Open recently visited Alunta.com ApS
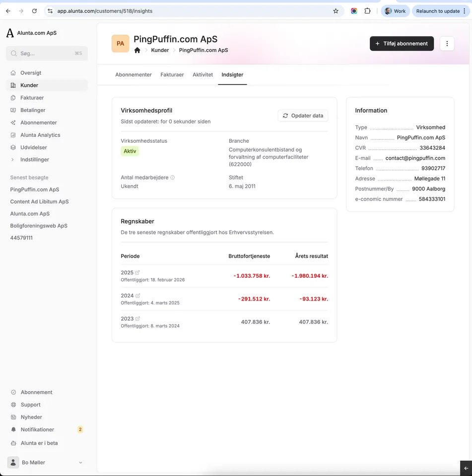This screenshot has height=476, width=472. point(30,214)
